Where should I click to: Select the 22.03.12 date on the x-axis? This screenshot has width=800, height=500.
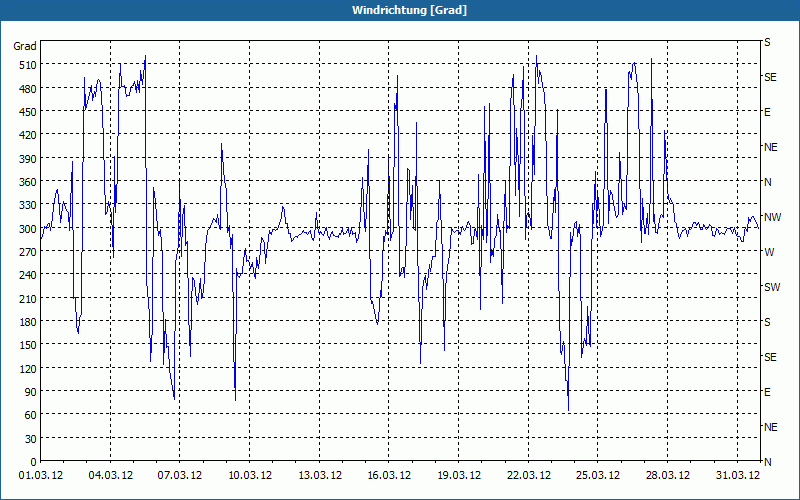tap(529, 475)
